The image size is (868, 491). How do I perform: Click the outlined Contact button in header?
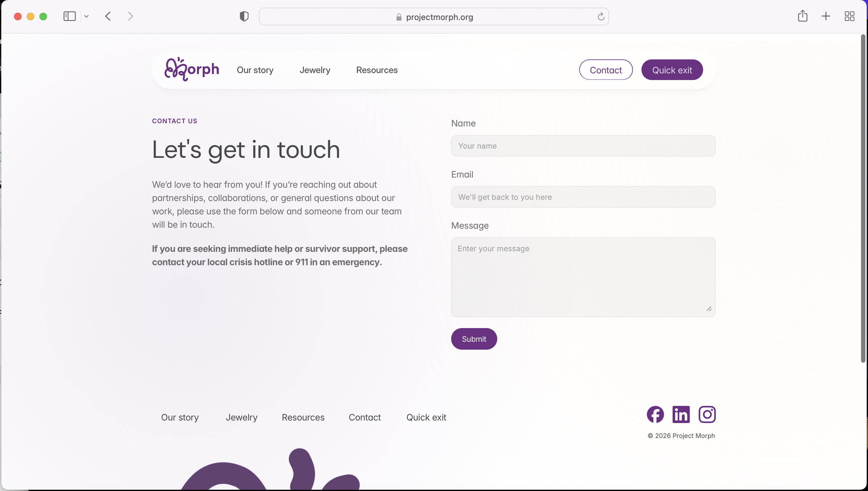pyautogui.click(x=606, y=70)
